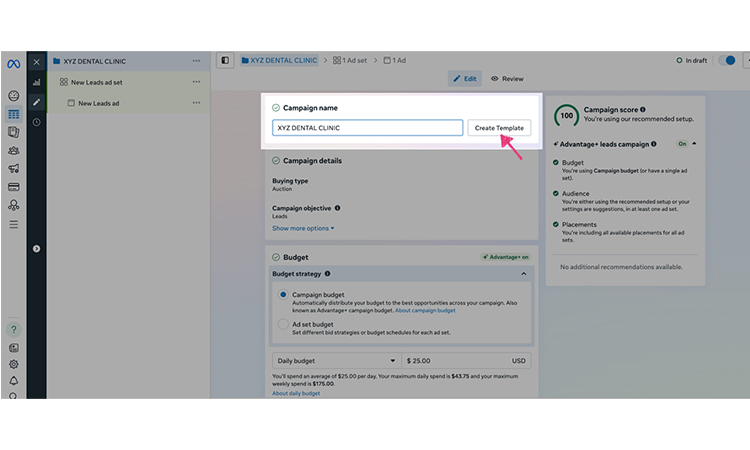Select the Ad set budget radio button

pyautogui.click(x=283, y=324)
